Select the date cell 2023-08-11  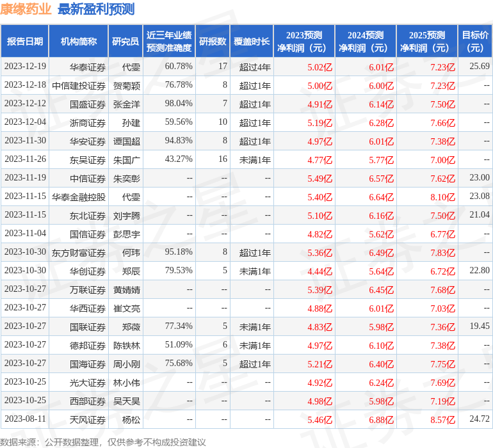[x=25, y=419]
